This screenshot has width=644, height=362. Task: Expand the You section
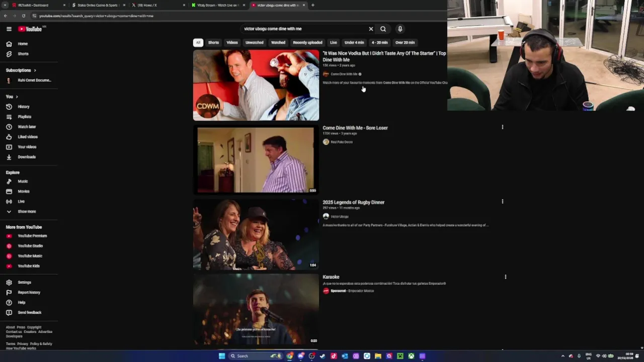pyautogui.click(x=12, y=97)
